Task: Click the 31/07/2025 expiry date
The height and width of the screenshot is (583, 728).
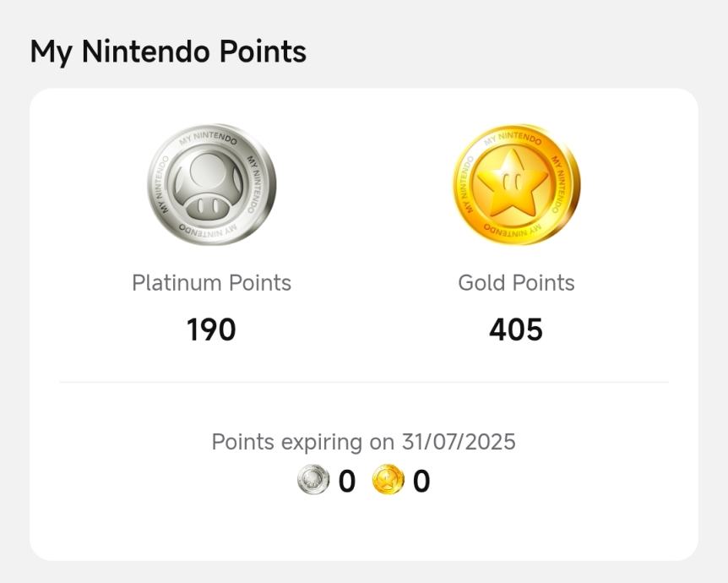Action: (459, 442)
